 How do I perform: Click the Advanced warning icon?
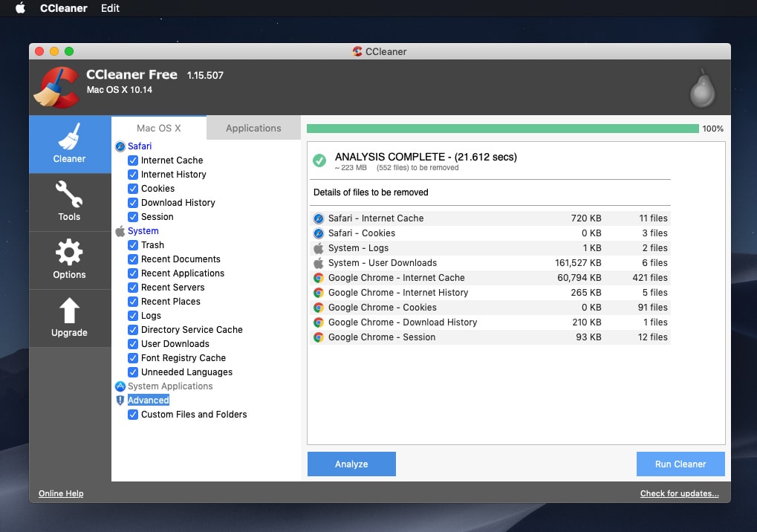click(121, 400)
